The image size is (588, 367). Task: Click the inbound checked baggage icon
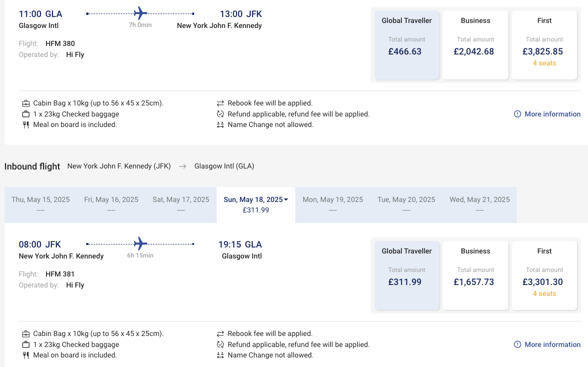pos(26,344)
